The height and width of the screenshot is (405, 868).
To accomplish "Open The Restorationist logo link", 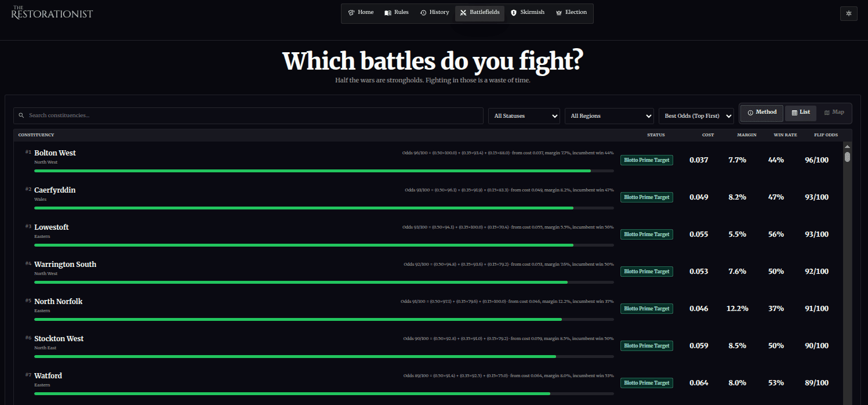I will pos(52,13).
